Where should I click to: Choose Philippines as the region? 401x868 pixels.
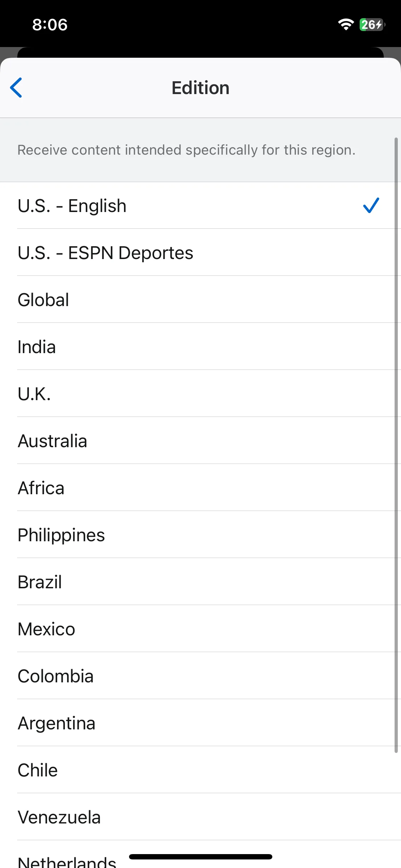200,535
